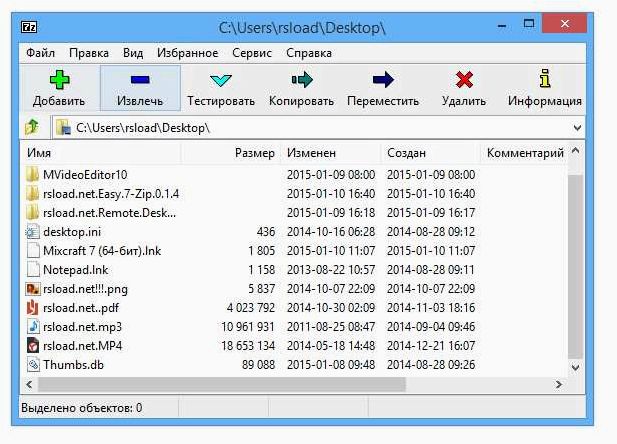Click the desktop.ini file icon
Image resolution: width=617 pixels, height=444 pixels.
coord(32,231)
